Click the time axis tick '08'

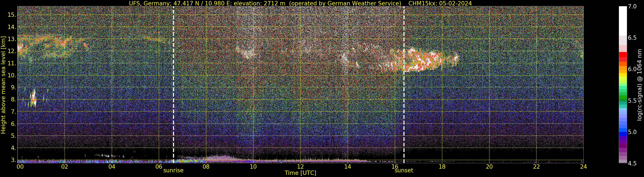click(x=206, y=166)
